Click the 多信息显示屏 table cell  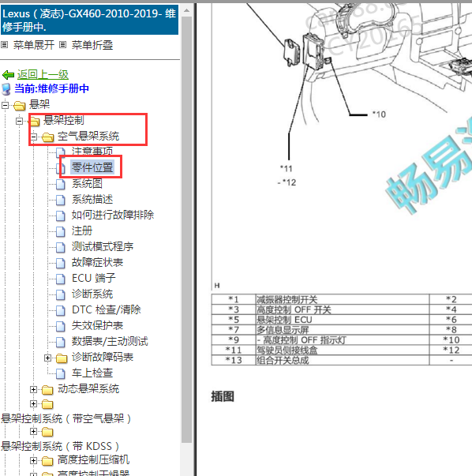[342, 330]
